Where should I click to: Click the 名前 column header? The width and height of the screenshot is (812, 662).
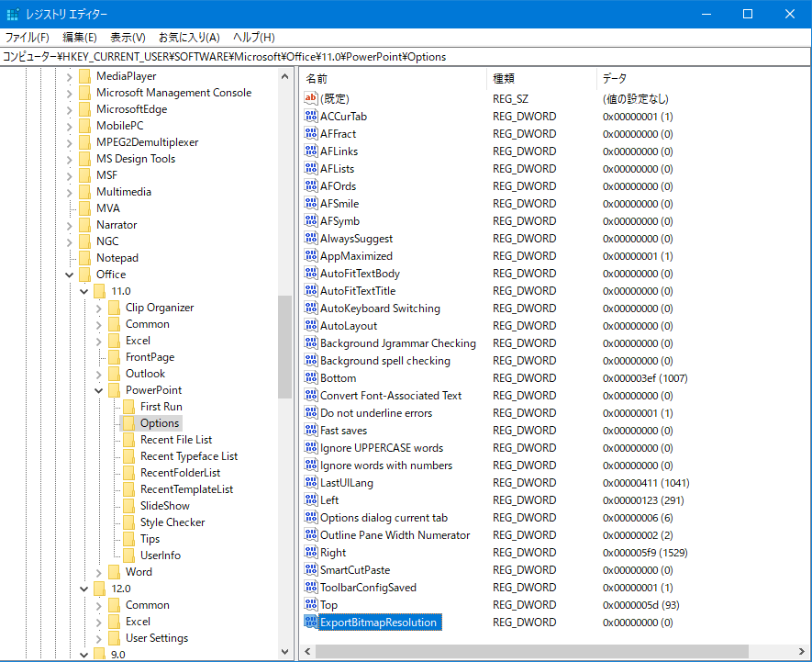point(394,79)
